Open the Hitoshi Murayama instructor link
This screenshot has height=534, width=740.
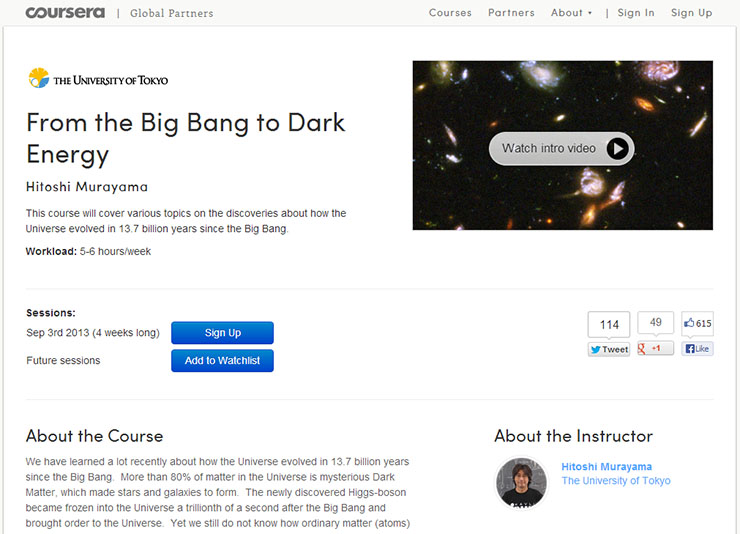[x=606, y=467]
